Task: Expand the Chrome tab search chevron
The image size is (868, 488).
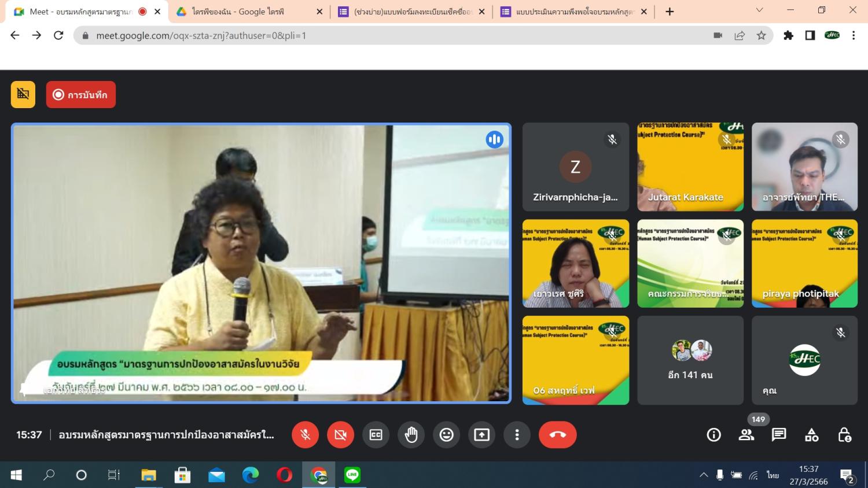Action: pos(759,10)
